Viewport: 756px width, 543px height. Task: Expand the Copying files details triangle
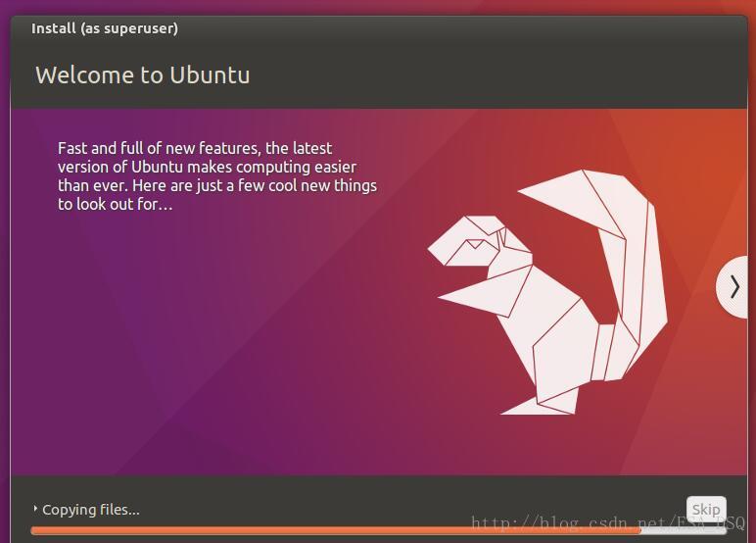coord(35,509)
